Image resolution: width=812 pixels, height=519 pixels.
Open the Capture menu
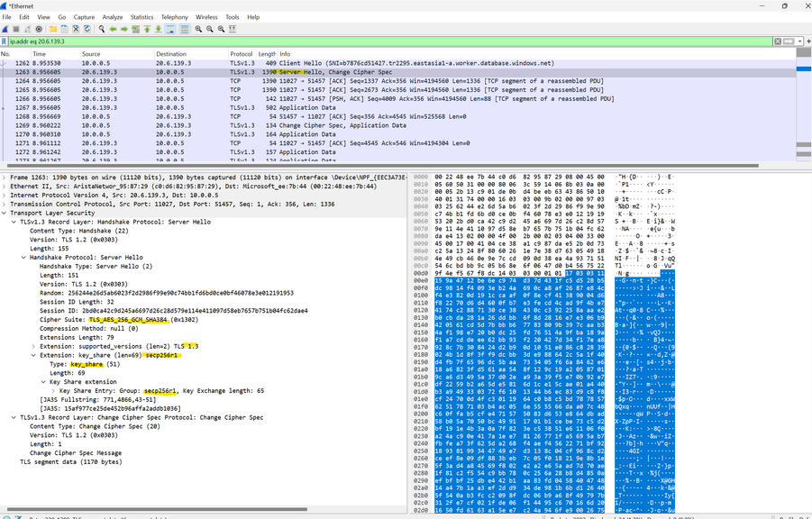point(84,17)
